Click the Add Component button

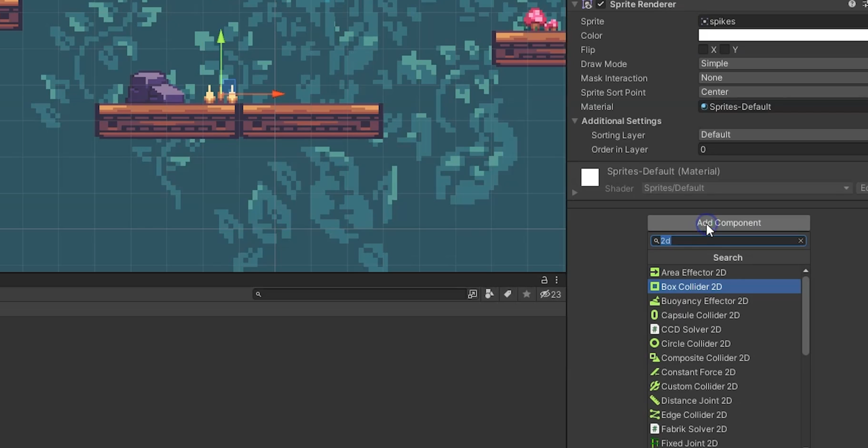tap(728, 223)
